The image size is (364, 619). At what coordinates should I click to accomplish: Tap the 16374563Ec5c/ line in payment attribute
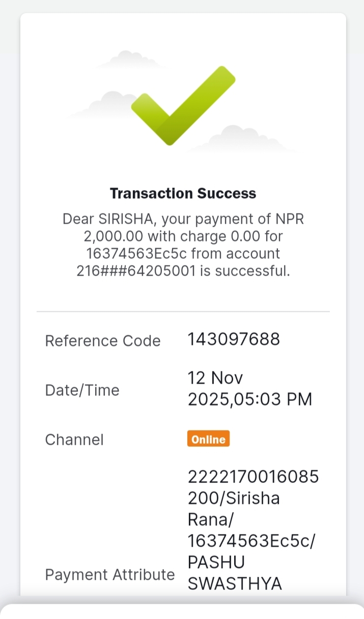[251, 541]
